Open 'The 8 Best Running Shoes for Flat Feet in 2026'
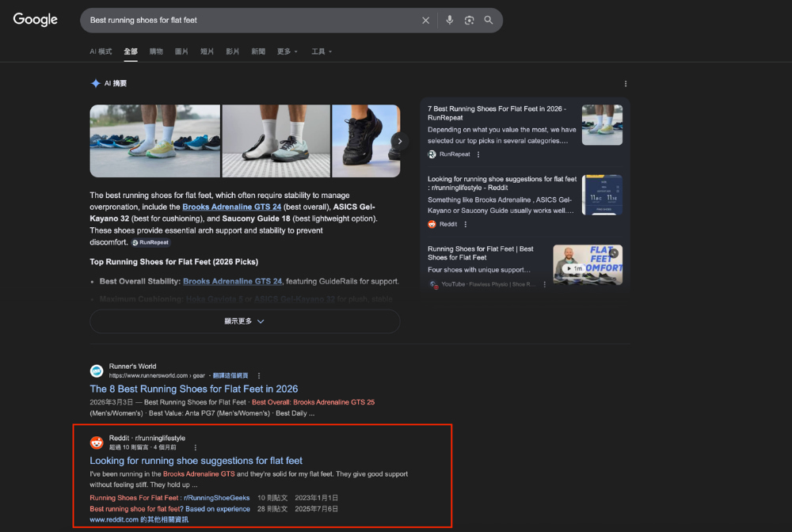The image size is (792, 532). (193, 389)
